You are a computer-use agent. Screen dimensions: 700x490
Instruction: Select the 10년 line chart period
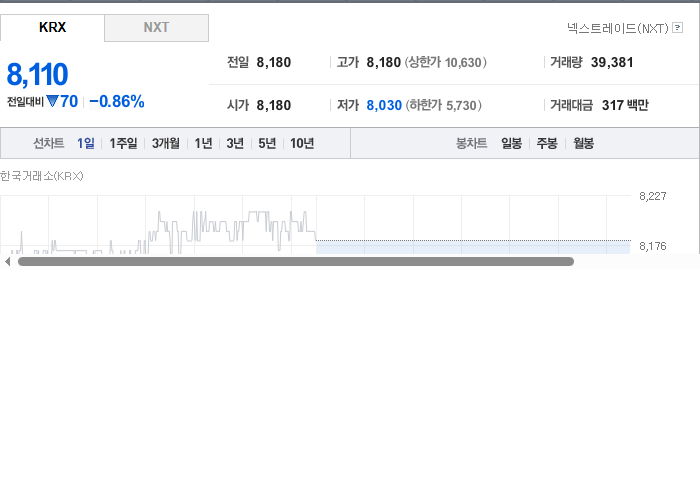(302, 143)
